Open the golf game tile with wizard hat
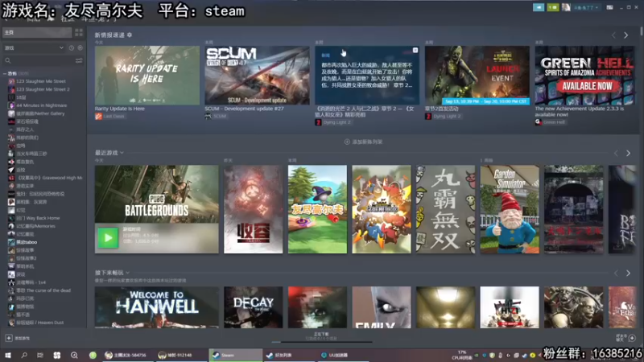This screenshot has width=644, height=362. pyautogui.click(x=317, y=209)
